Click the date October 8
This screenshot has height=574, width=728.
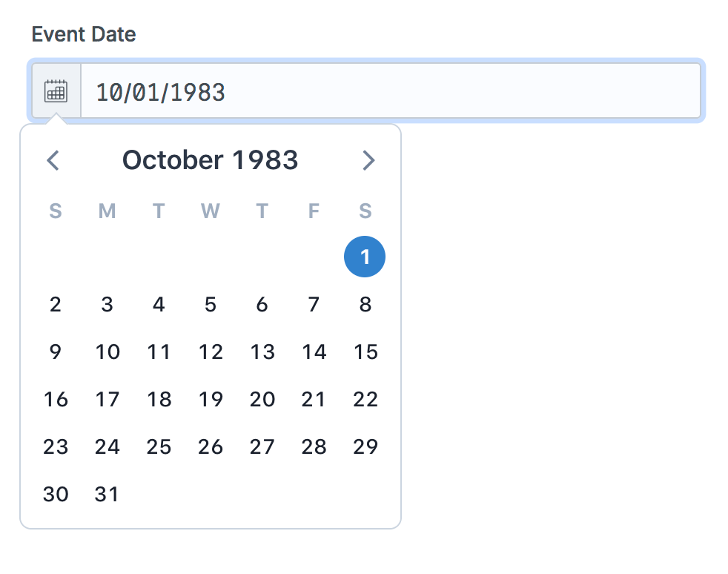[x=365, y=304]
